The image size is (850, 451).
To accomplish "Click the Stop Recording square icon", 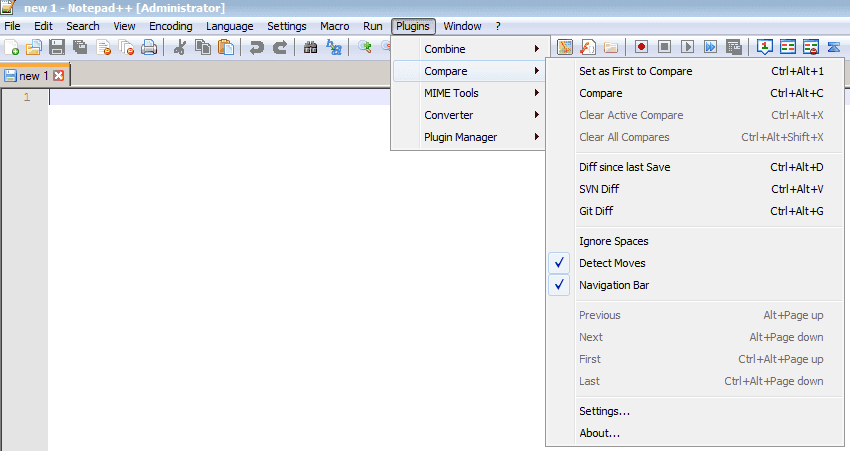I will click(x=664, y=47).
